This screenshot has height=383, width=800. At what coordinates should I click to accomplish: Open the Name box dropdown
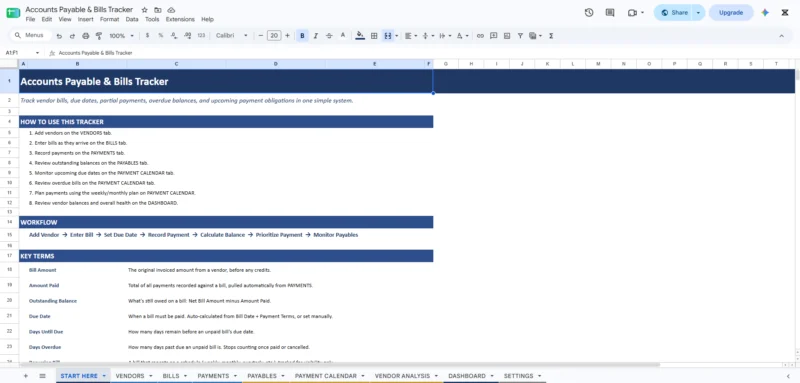(37, 53)
